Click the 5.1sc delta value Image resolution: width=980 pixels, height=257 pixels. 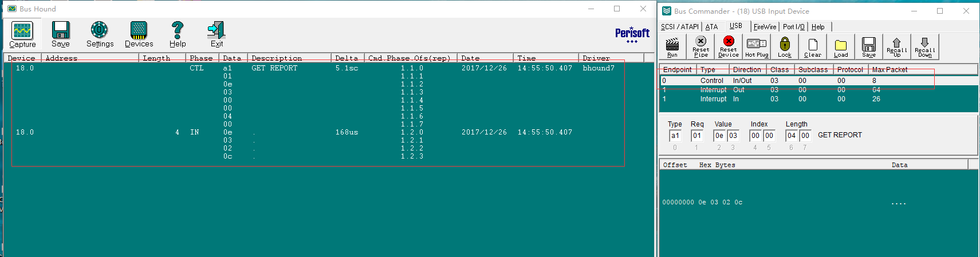347,68
